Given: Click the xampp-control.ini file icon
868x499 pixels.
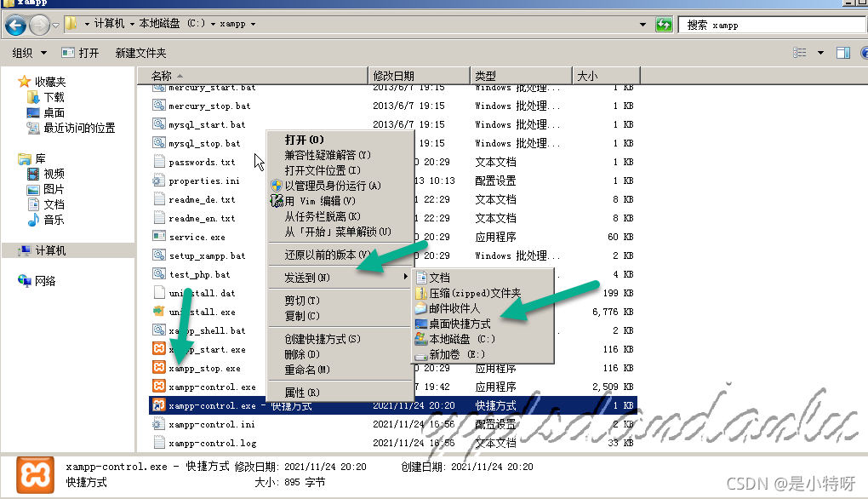Looking at the screenshot, I should (159, 424).
